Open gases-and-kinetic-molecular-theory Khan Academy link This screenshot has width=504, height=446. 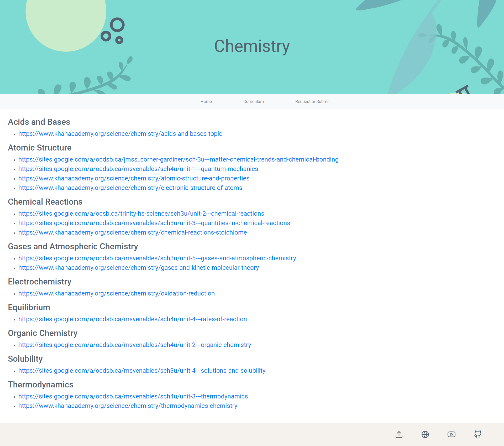click(x=139, y=268)
